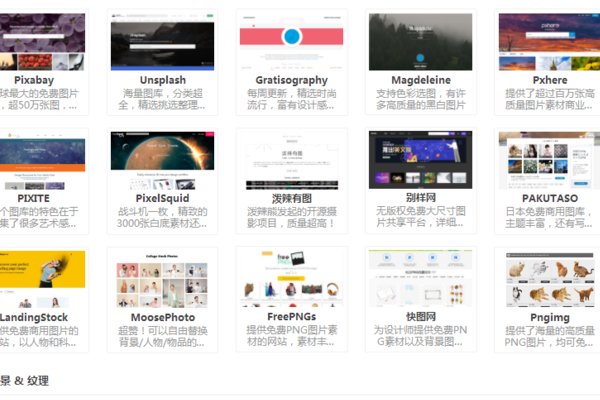Click the Gratisography description starting 每周更新
The height and width of the screenshot is (400, 600).
[x=292, y=99]
